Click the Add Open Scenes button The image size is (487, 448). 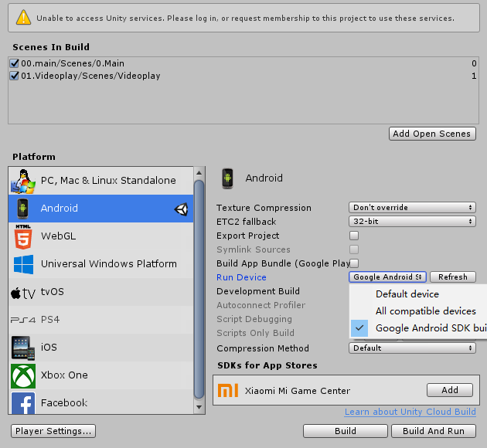[432, 134]
